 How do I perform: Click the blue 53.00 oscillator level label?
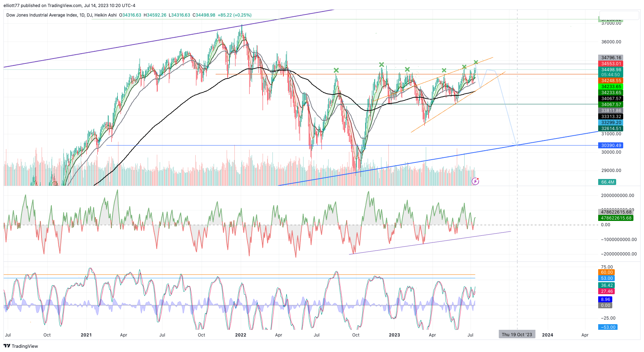coord(607,278)
